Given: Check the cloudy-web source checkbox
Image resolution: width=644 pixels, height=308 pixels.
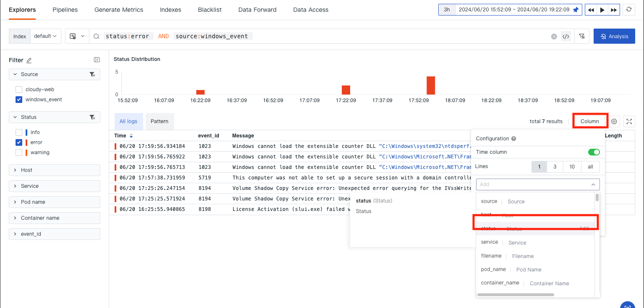Looking at the screenshot, I should point(19,90).
